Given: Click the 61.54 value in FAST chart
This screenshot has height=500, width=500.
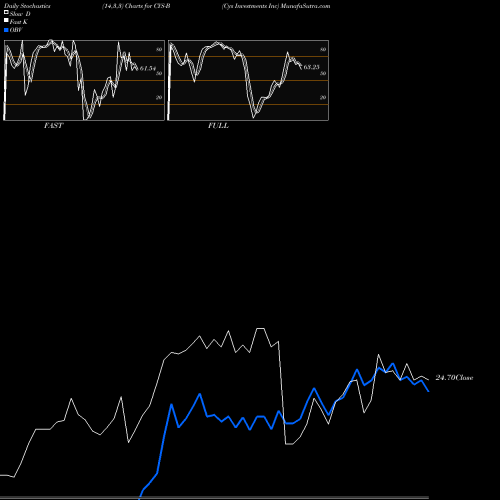Looking at the screenshot, I should point(148,68).
